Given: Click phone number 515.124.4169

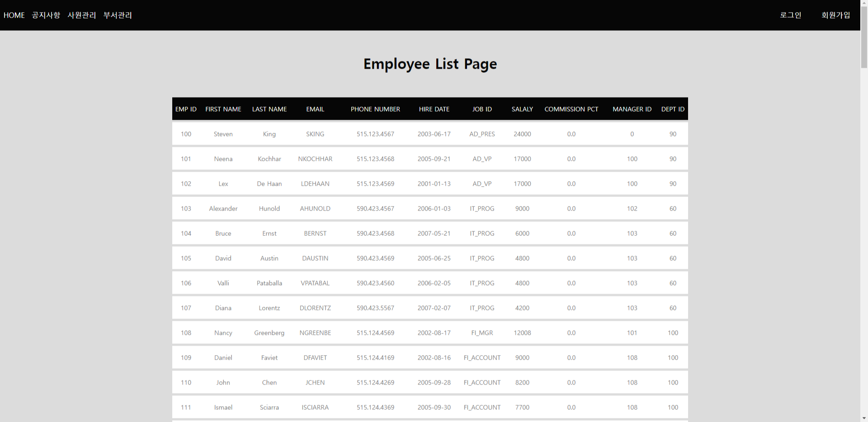Looking at the screenshot, I should [375, 357].
